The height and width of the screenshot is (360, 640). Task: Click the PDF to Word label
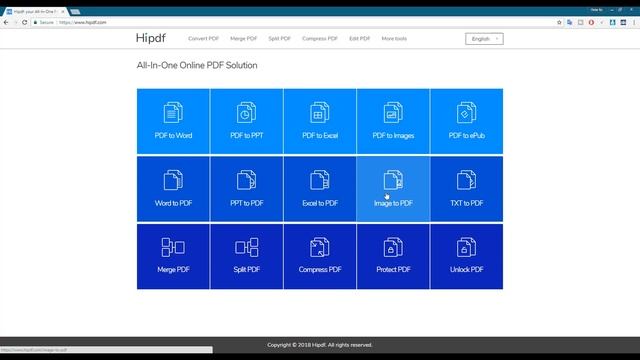[x=173, y=136]
